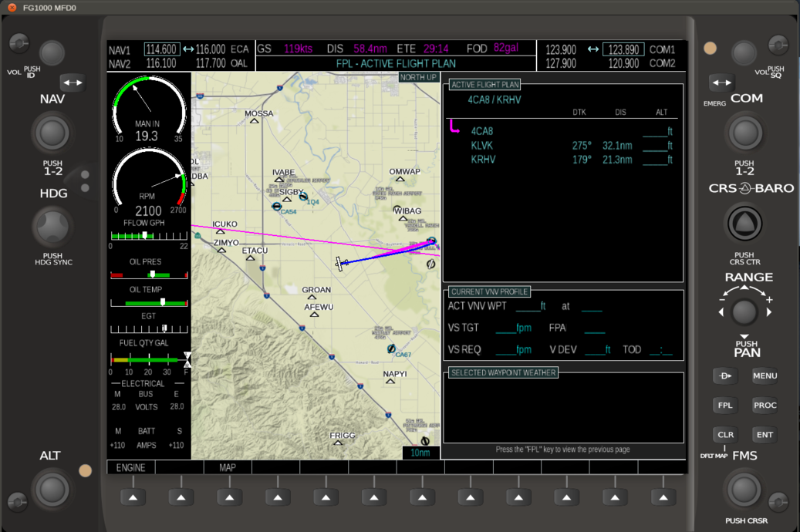The image size is (800, 532).
Task: Push the HDG knob to sync heading
Action: tap(52, 228)
